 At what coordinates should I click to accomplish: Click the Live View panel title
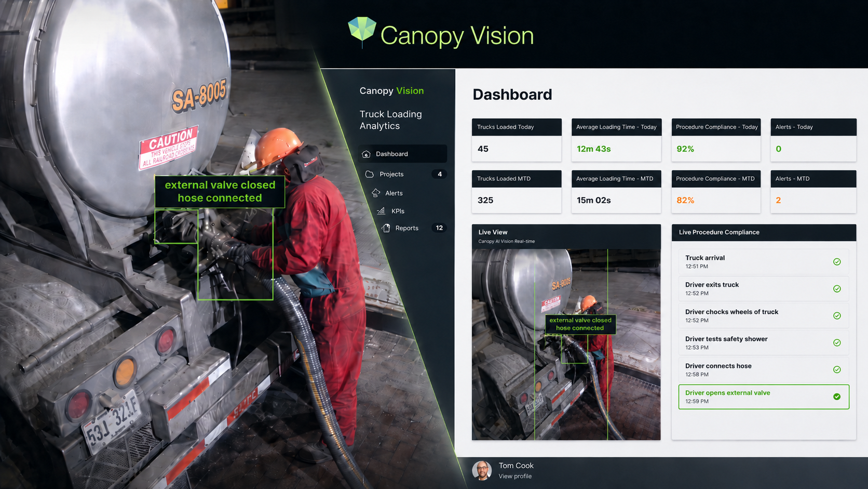pyautogui.click(x=493, y=232)
